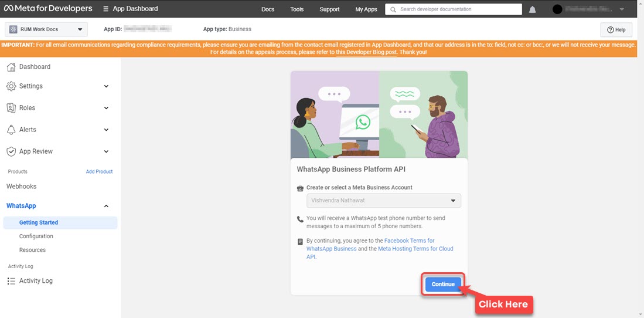Screen dimensions: 644x318
Task: Click the WhatsApp illustration banner image
Action: click(379, 114)
